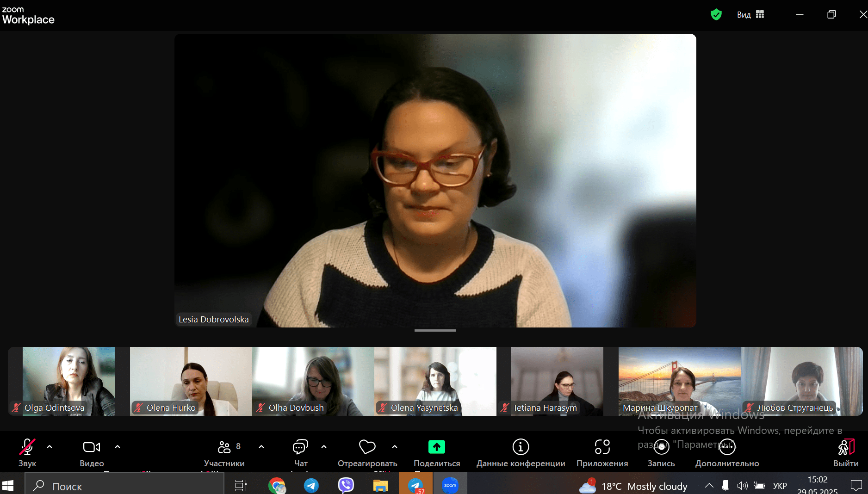Open Viber from the taskbar
868x494 pixels.
tap(346, 486)
